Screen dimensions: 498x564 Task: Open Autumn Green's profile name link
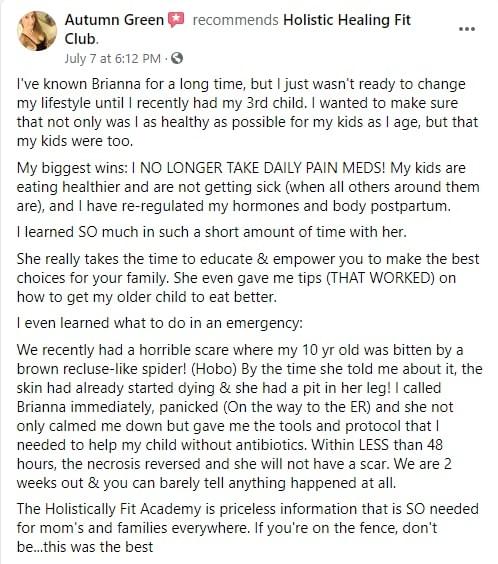coord(114,20)
